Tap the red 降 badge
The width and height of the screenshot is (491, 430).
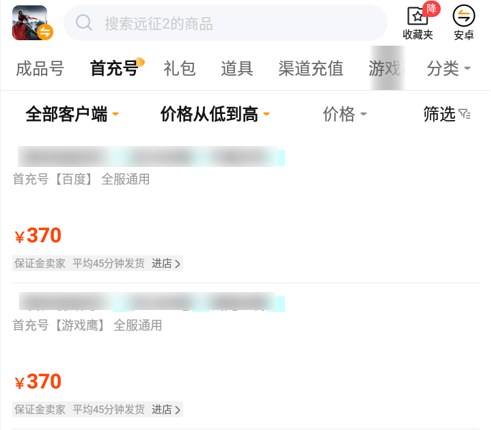431,9
